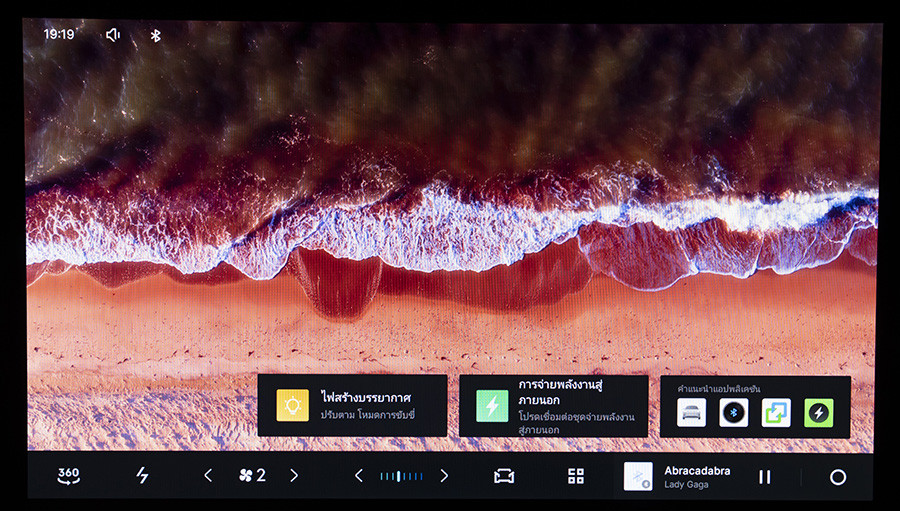Image resolution: width=900 pixels, height=511 pixels.
Task: Open the Abracadabra Lady Gaga track info
Action: (x=697, y=477)
